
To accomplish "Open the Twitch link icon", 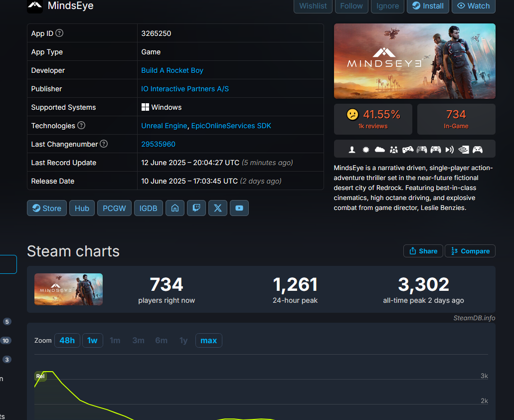I will point(196,208).
